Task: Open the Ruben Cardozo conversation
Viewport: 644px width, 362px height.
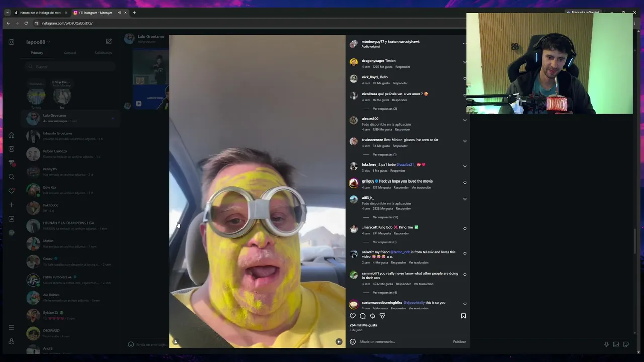Action: click(x=70, y=154)
